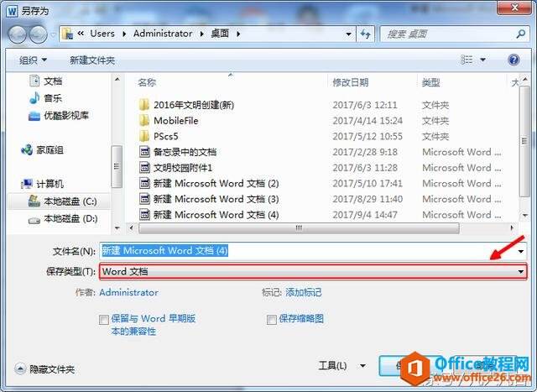Image resolution: width=537 pixels, height=392 pixels.
Task: Select folder 2016年文明创建(新)
Action: click(186, 105)
